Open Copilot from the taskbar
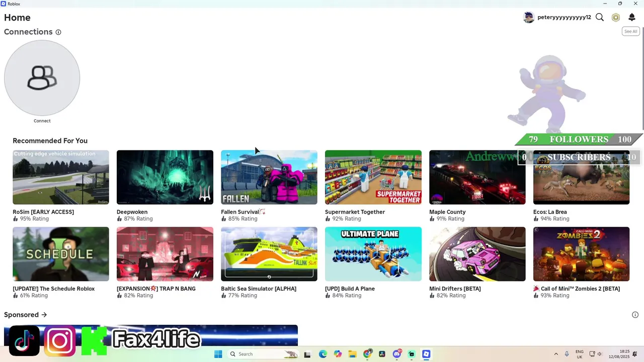The width and height of the screenshot is (644, 362). (x=338, y=354)
